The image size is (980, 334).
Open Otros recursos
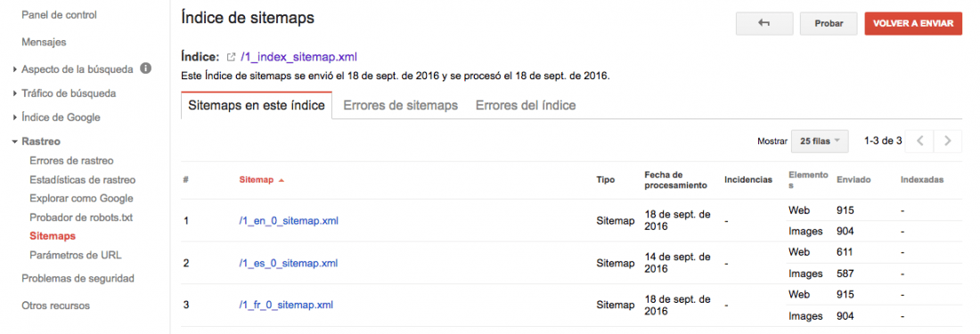[x=55, y=305]
